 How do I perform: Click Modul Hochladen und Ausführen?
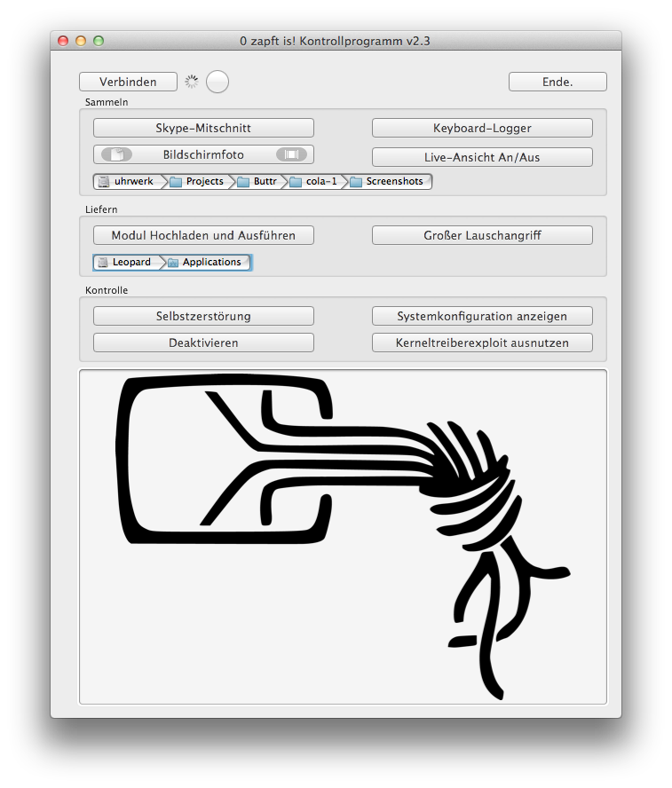tap(203, 235)
